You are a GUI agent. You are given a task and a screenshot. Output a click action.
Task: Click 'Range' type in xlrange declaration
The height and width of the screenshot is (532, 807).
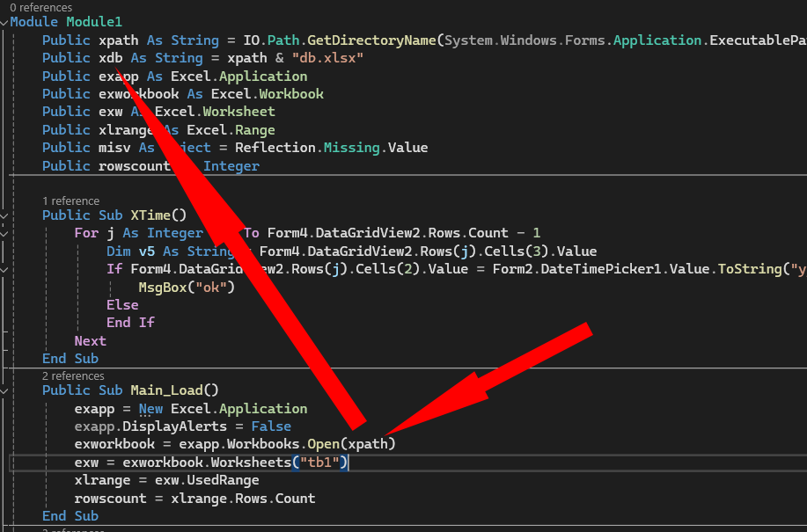click(254, 130)
